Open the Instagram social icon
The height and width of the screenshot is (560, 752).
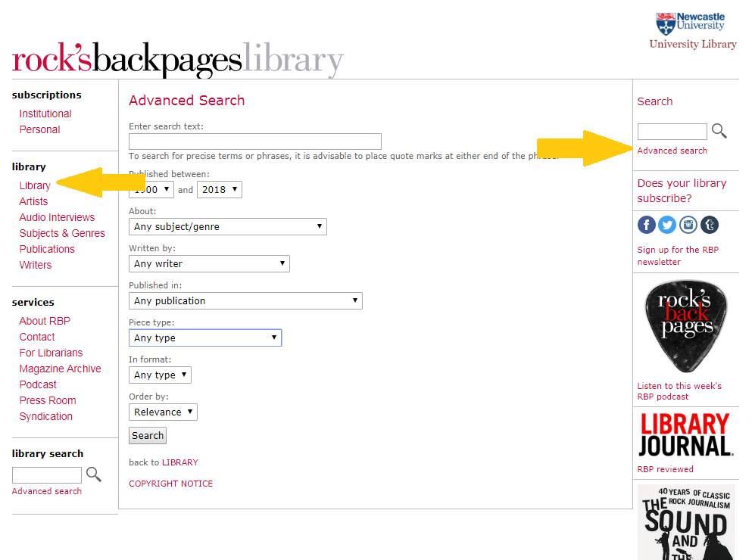pos(688,225)
